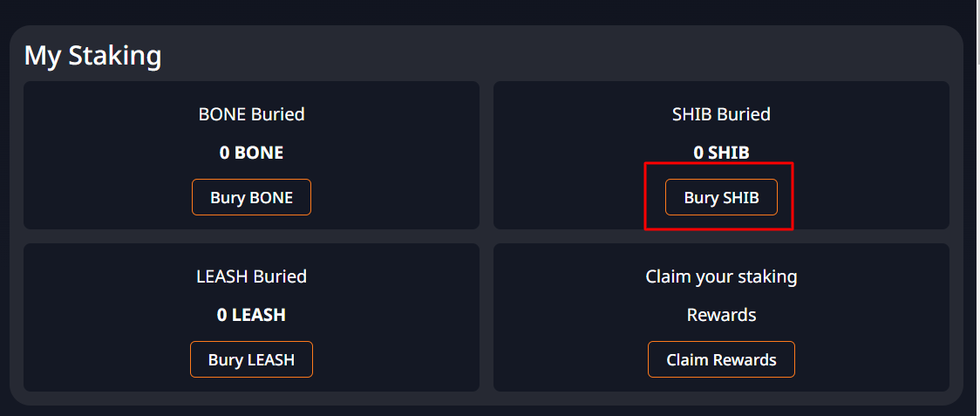Click the Bury BONE button
This screenshot has width=980, height=416.
point(251,198)
